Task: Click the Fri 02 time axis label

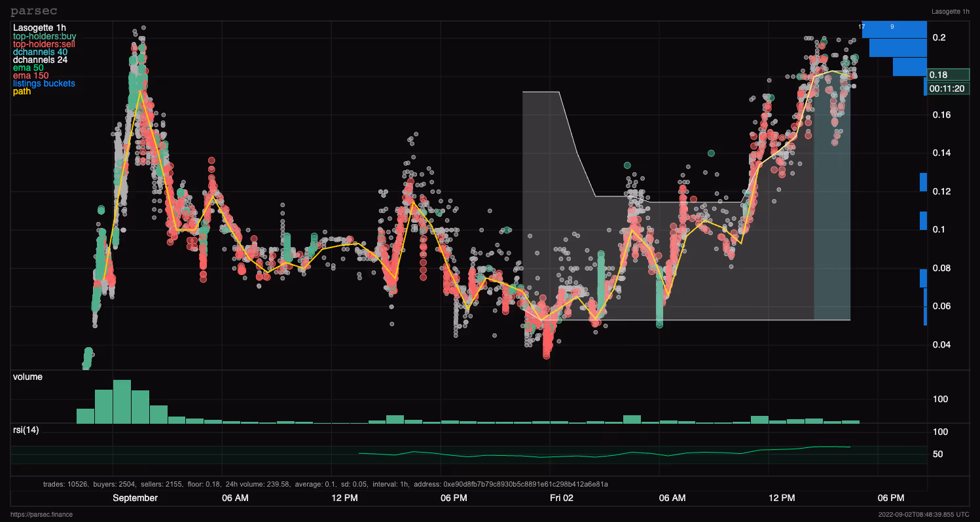Action: (562, 498)
